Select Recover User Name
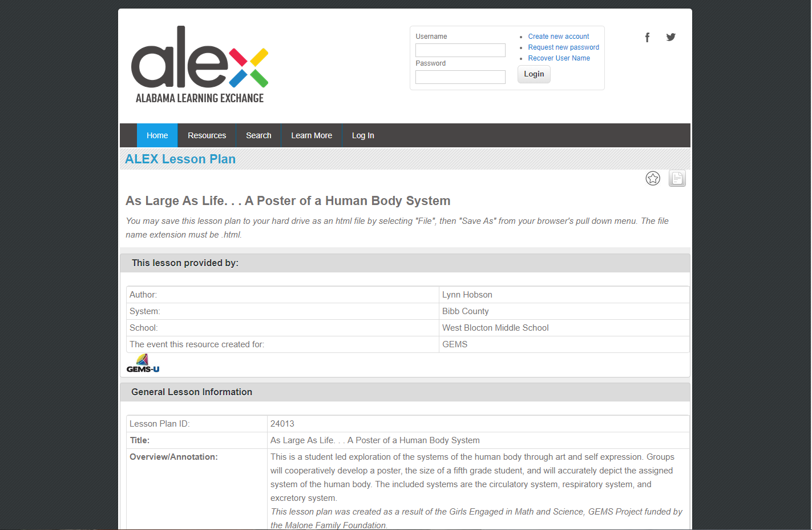 [x=559, y=58]
